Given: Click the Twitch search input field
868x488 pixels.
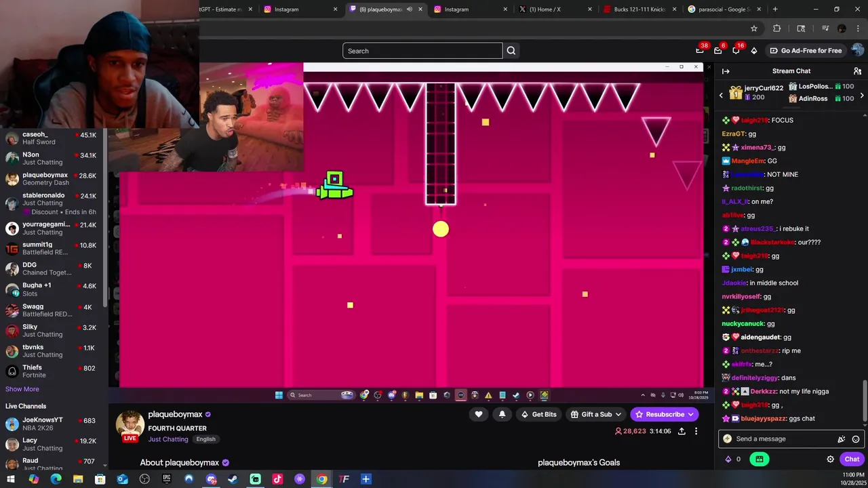Looking at the screenshot, I should click(422, 51).
